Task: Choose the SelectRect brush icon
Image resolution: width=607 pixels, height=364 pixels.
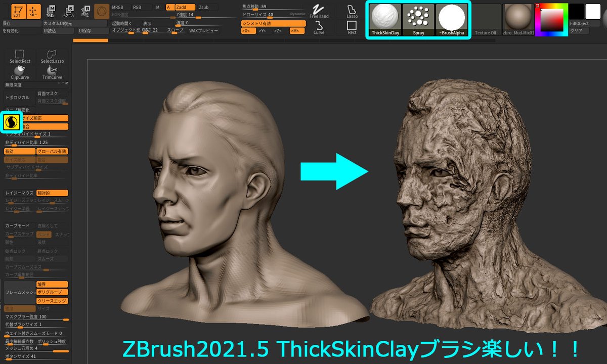Action: click(x=20, y=57)
